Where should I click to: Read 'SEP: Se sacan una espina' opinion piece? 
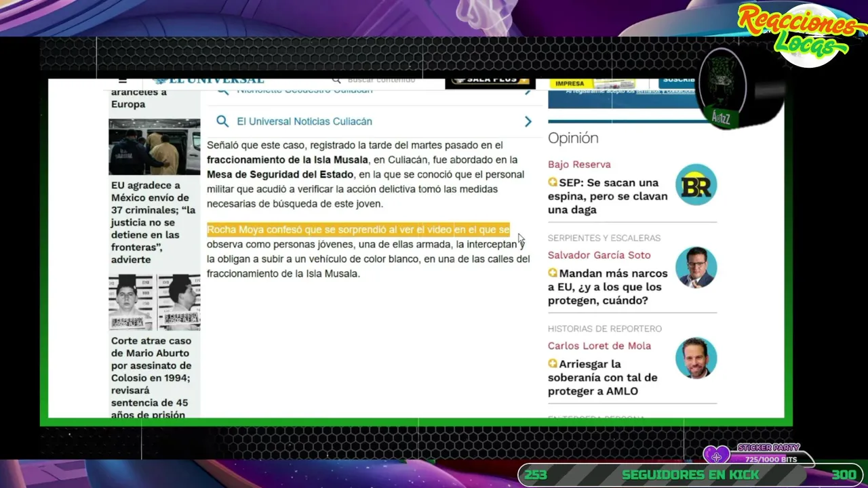(608, 196)
